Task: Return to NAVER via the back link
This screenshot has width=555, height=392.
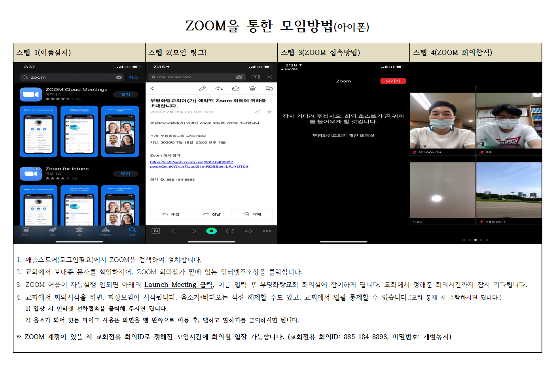Action: 289,70
